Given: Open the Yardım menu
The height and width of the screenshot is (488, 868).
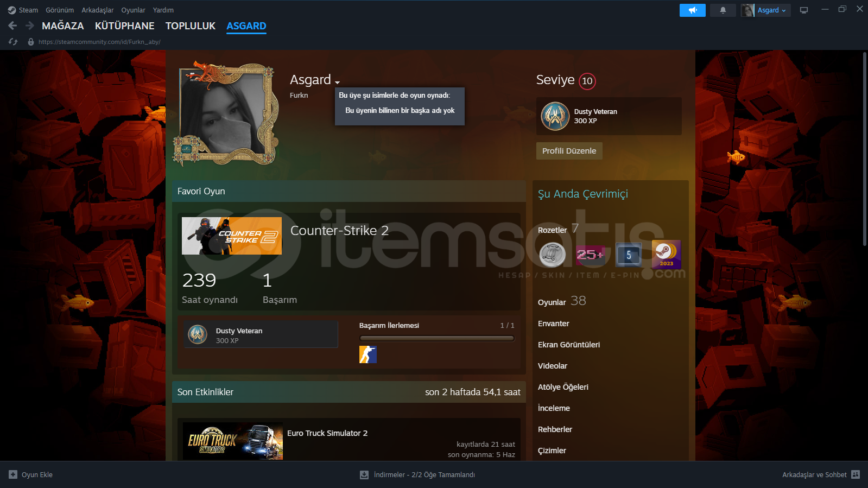Looking at the screenshot, I should click(163, 10).
